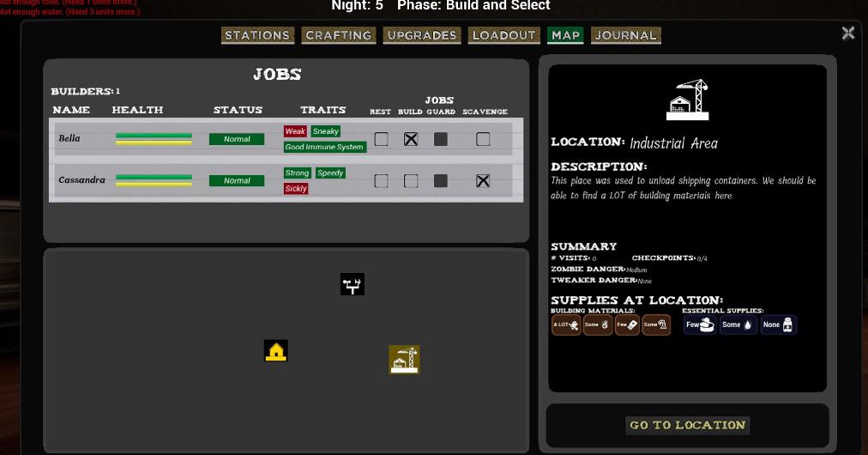The width and height of the screenshot is (868, 455).
Task: Uncheck Build job for Bella
Action: pos(411,139)
